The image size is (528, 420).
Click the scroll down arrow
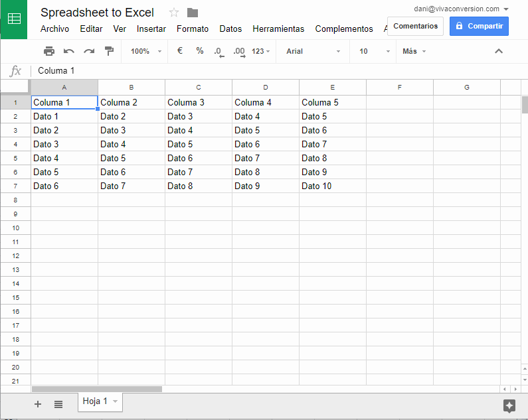pos(525,380)
